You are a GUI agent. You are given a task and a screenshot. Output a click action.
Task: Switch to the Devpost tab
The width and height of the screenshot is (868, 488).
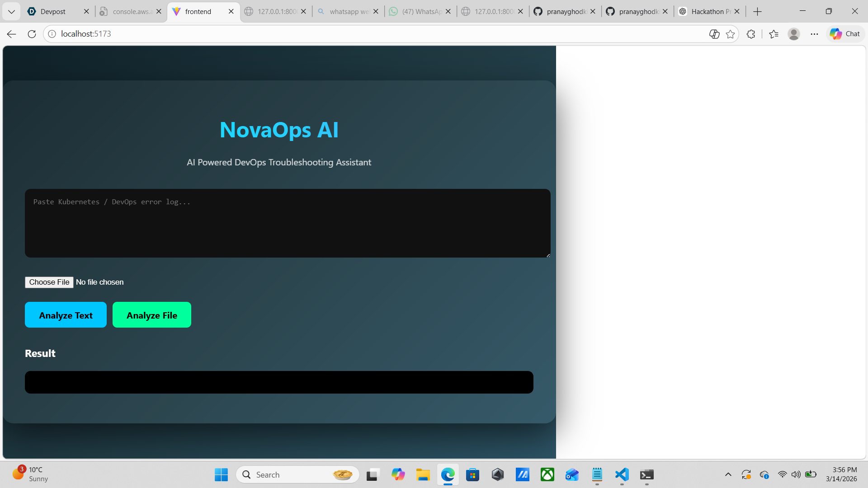[x=53, y=11]
